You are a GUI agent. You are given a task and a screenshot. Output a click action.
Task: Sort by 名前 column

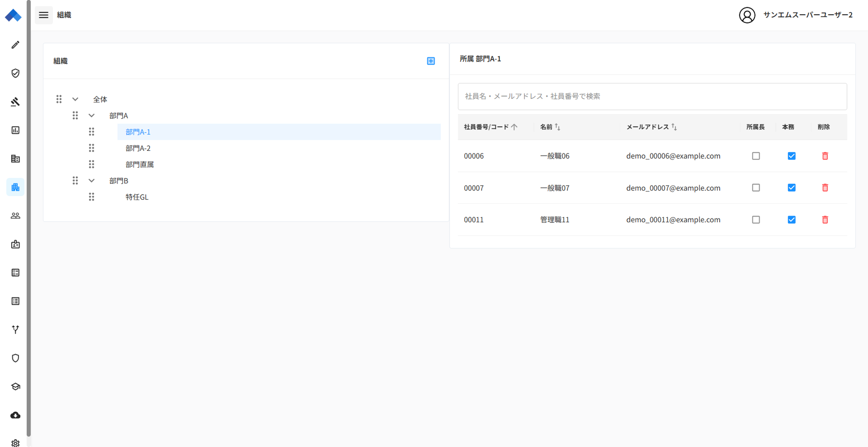tap(550, 127)
